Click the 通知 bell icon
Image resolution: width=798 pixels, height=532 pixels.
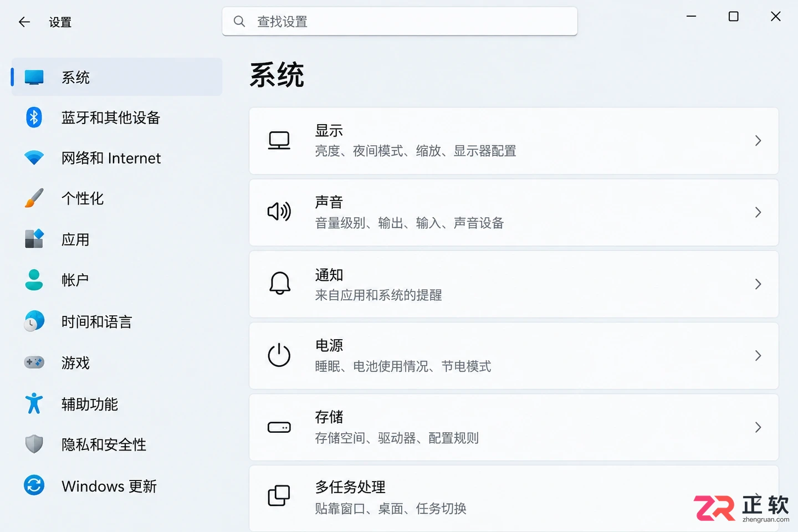pyautogui.click(x=280, y=283)
